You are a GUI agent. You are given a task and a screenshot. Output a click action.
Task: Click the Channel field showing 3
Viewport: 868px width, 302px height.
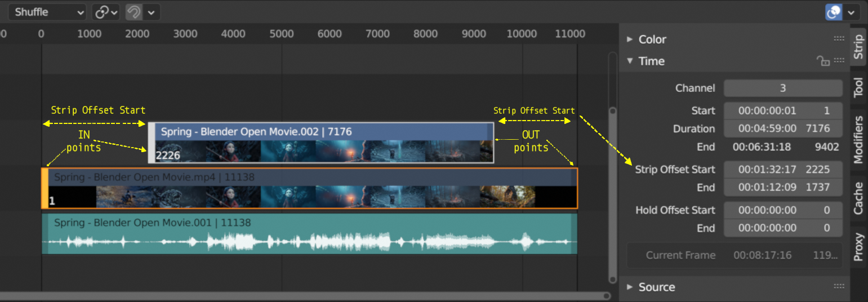[x=783, y=88]
